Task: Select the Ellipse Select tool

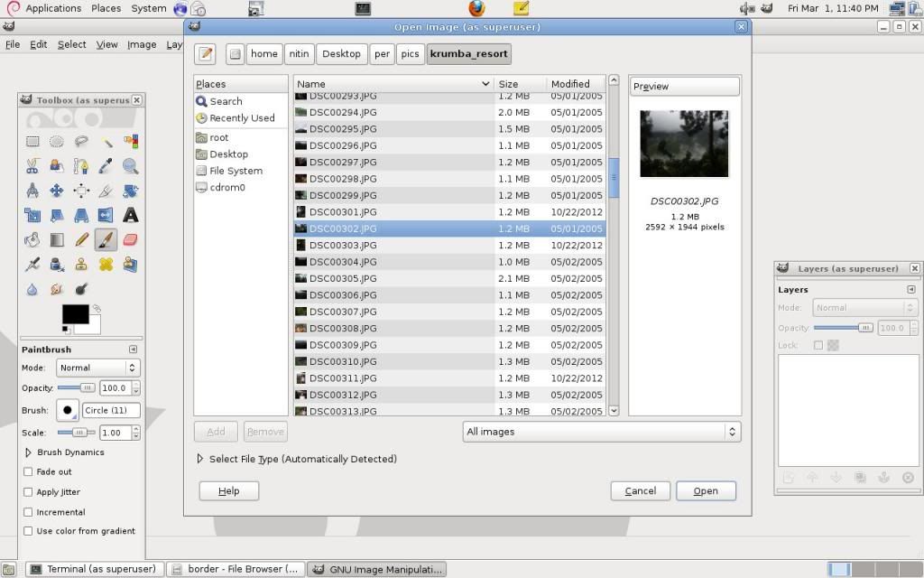Action: [x=57, y=142]
